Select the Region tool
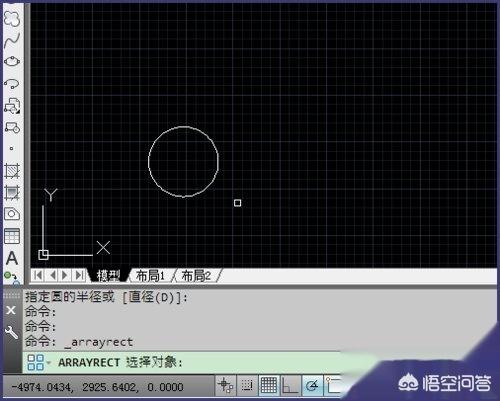 12,214
